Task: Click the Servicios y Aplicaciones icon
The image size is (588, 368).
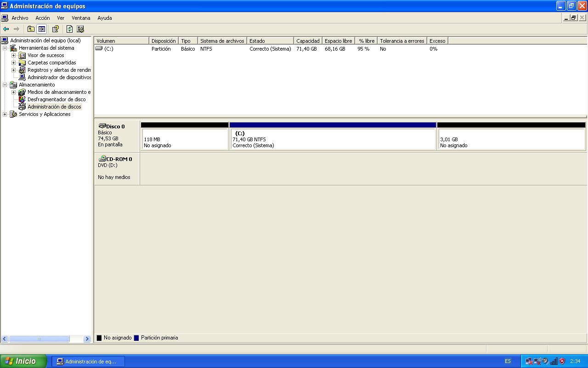Action: pyautogui.click(x=13, y=114)
